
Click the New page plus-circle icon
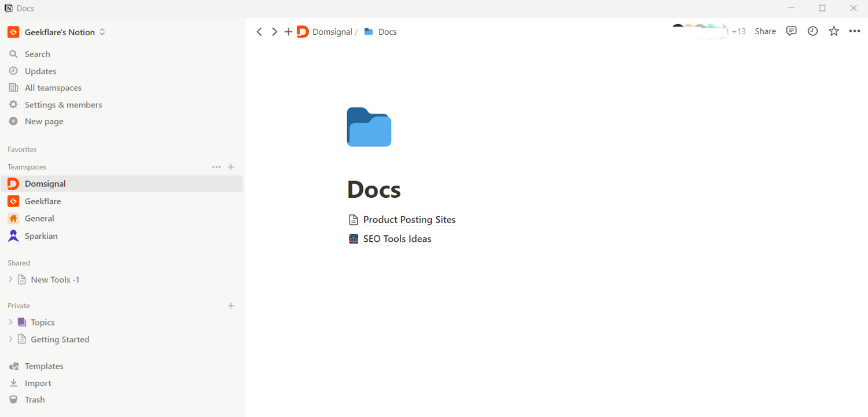pyautogui.click(x=13, y=121)
